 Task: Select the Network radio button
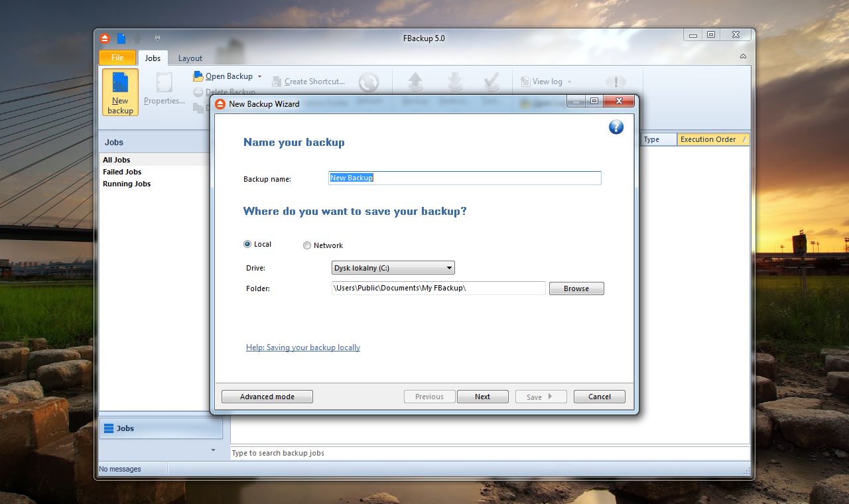pyautogui.click(x=307, y=245)
